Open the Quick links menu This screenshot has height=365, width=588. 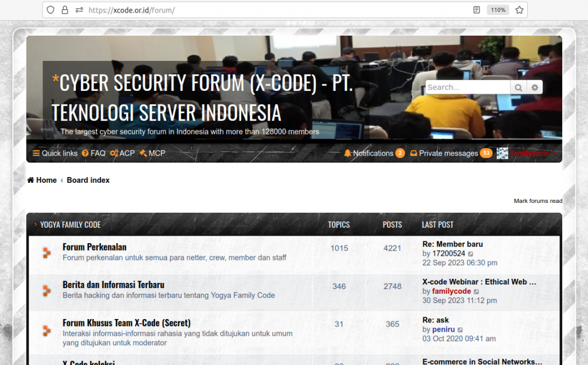[x=55, y=153]
